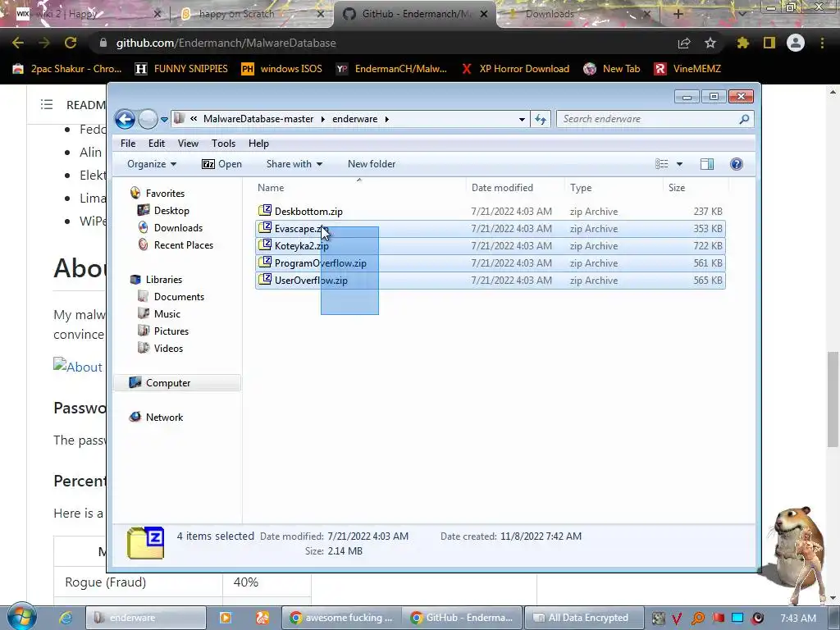Open the VineMEMZ bookmark
Image resolution: width=840 pixels, height=630 pixels.
(x=688, y=69)
